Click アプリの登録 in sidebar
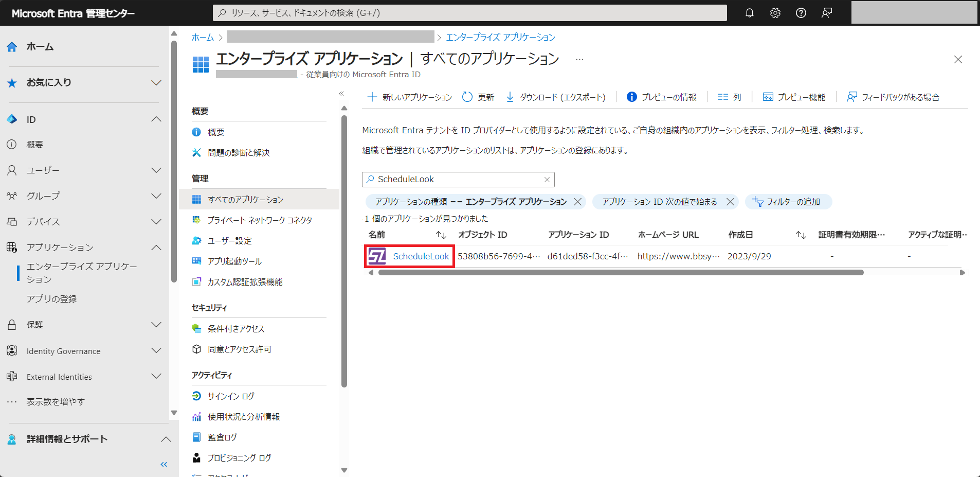Screen dimensions: 980x477 [x=52, y=299]
